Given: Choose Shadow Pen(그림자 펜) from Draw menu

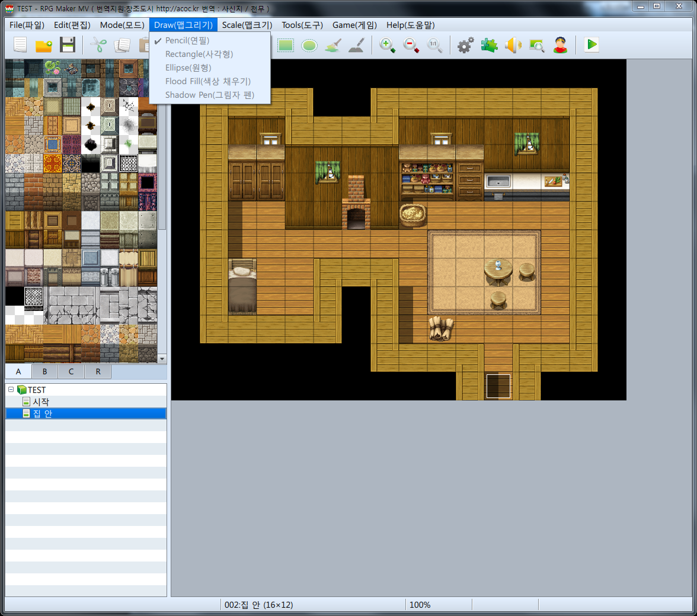Looking at the screenshot, I should click(210, 95).
